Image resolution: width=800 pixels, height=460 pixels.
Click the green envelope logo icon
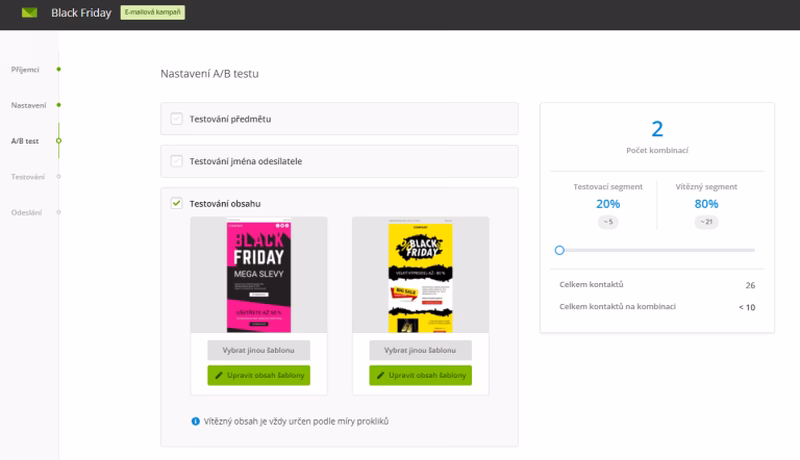click(x=29, y=13)
